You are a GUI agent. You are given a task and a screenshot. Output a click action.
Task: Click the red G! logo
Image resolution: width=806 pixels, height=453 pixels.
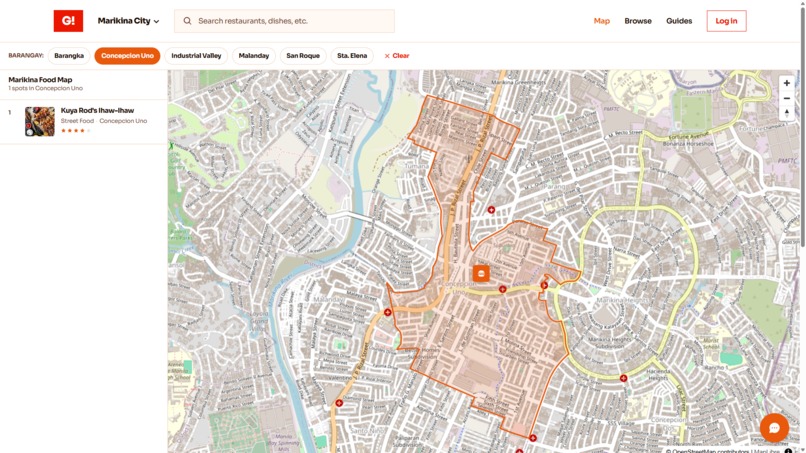coord(68,21)
